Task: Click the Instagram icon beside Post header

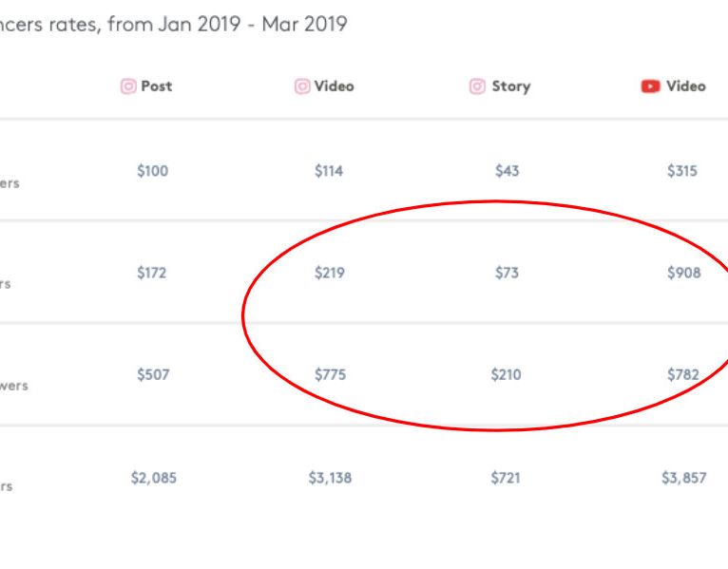Action: pos(128,86)
